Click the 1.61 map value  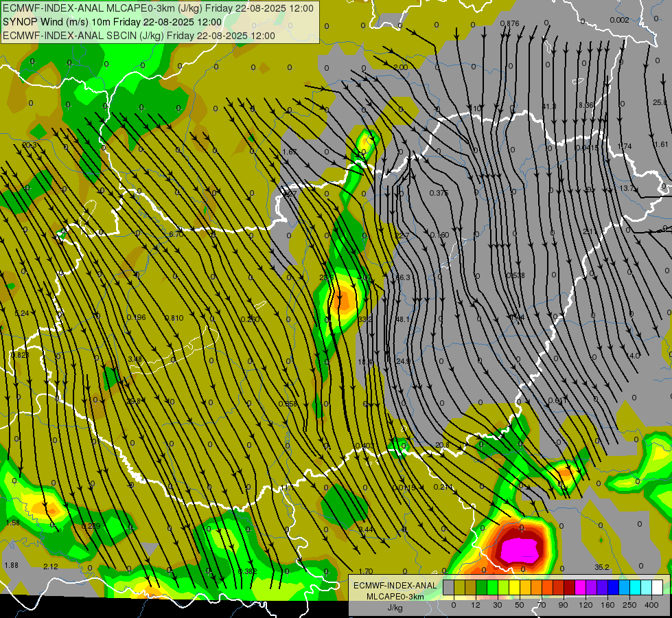661,144
